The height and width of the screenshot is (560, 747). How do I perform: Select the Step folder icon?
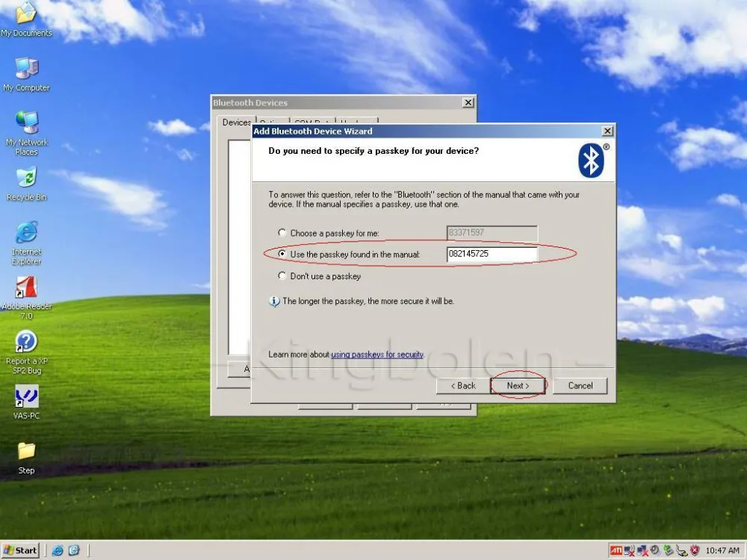point(26,458)
